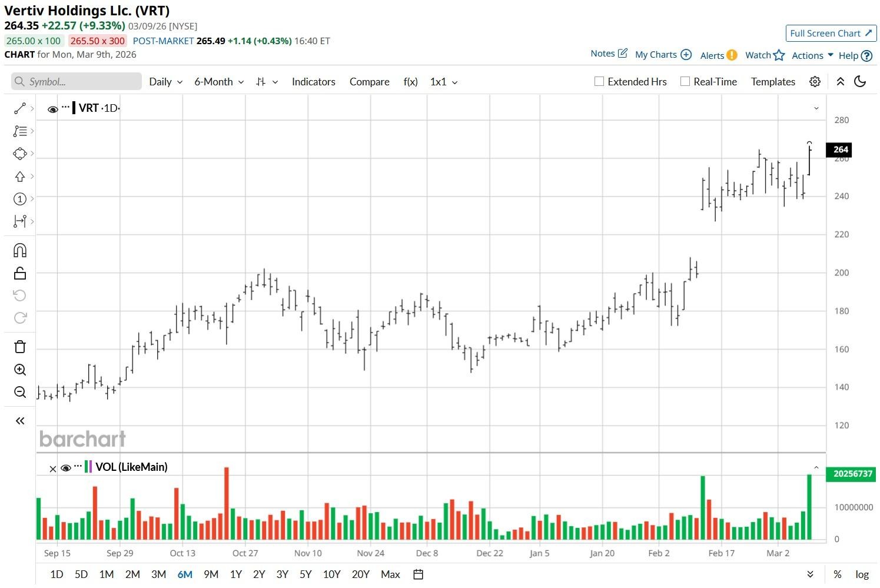Maximize the volume pane chevron
Image resolution: width=880 pixels, height=588 pixels.
pyautogui.click(x=816, y=467)
